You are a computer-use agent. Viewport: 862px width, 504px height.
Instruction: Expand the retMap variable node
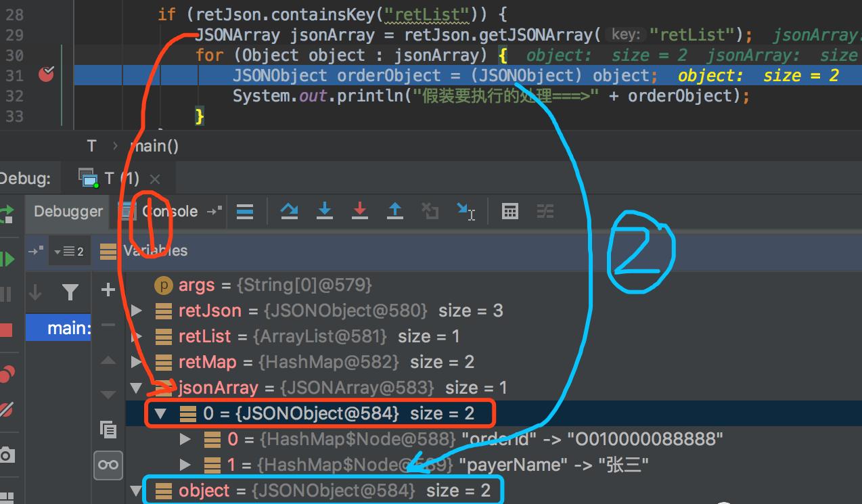[137, 363]
